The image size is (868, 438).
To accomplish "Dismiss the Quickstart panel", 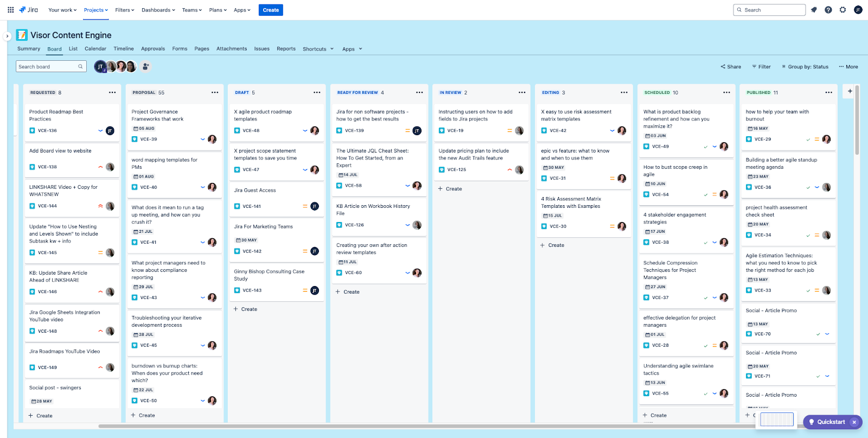I will tap(854, 422).
